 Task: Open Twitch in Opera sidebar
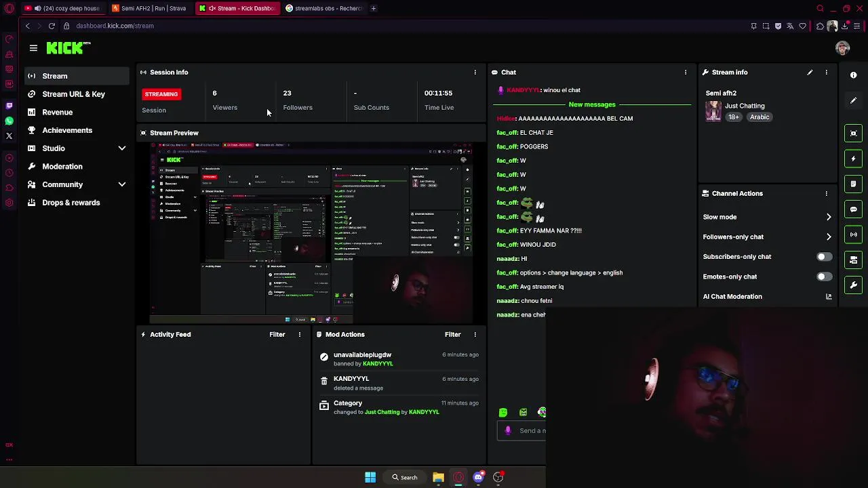point(9,106)
